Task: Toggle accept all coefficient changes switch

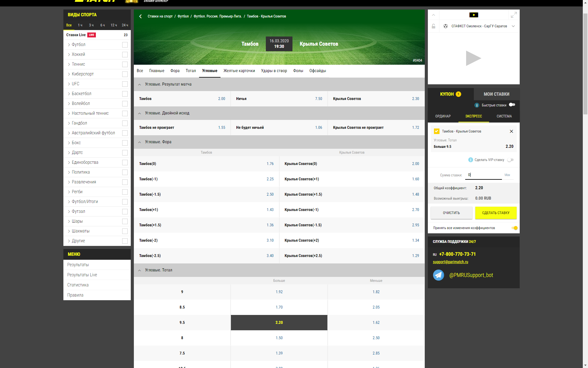Action: (x=514, y=228)
